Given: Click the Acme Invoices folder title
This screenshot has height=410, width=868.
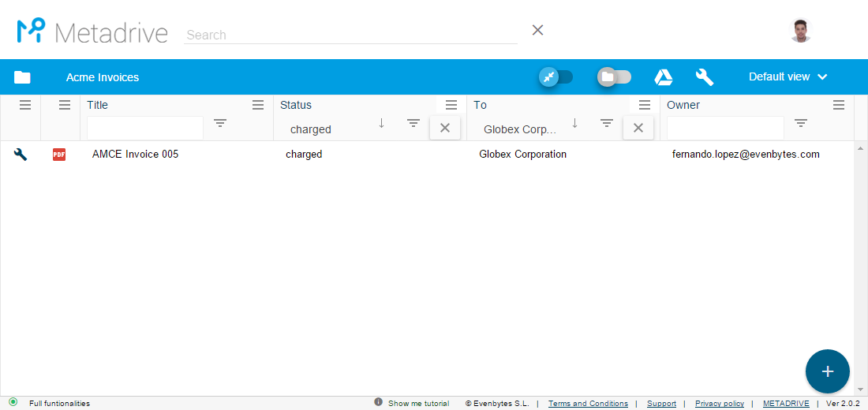Looking at the screenshot, I should point(103,77).
